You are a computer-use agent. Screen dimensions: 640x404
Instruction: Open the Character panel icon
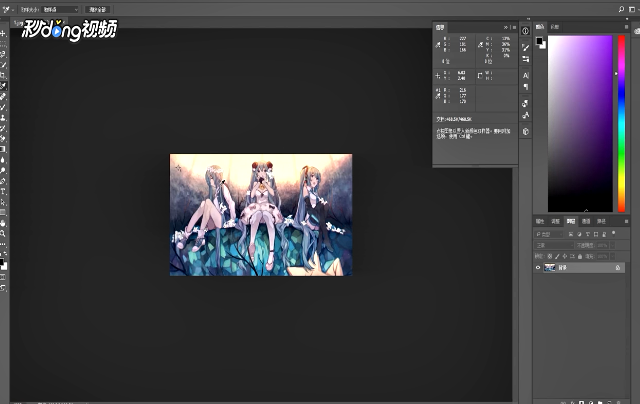[526, 75]
